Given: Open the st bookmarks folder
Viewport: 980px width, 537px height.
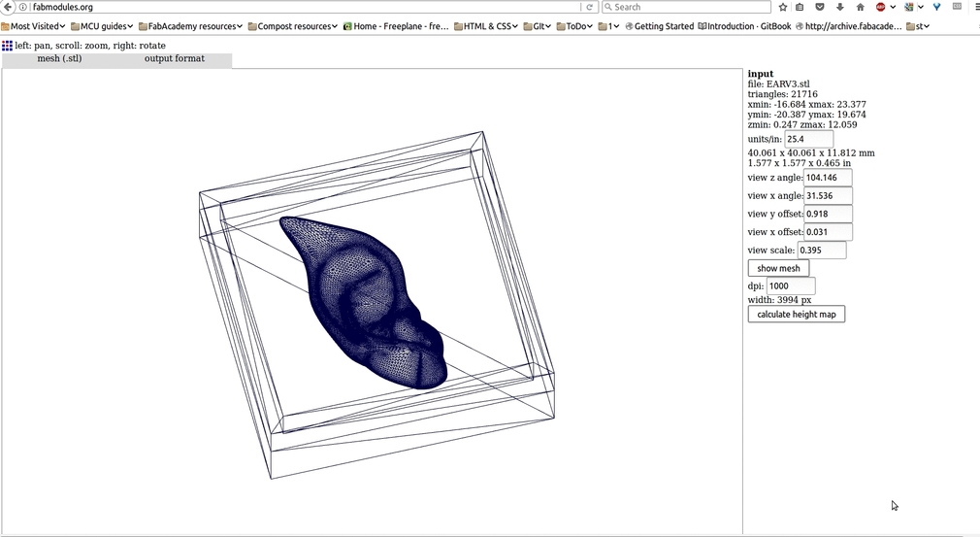Looking at the screenshot, I should [x=918, y=26].
